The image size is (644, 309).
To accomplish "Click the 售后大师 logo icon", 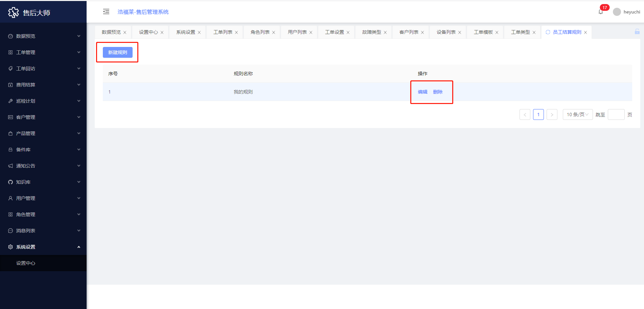I will point(14,12).
